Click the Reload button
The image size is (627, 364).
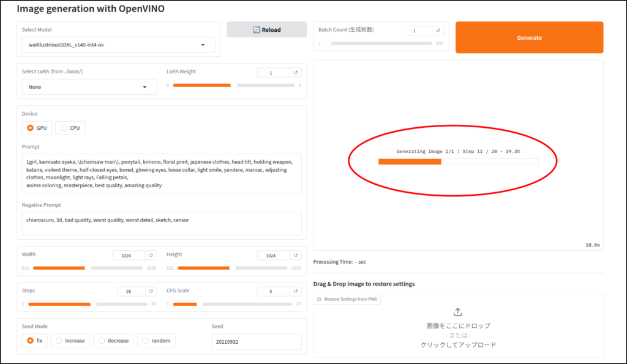click(266, 30)
